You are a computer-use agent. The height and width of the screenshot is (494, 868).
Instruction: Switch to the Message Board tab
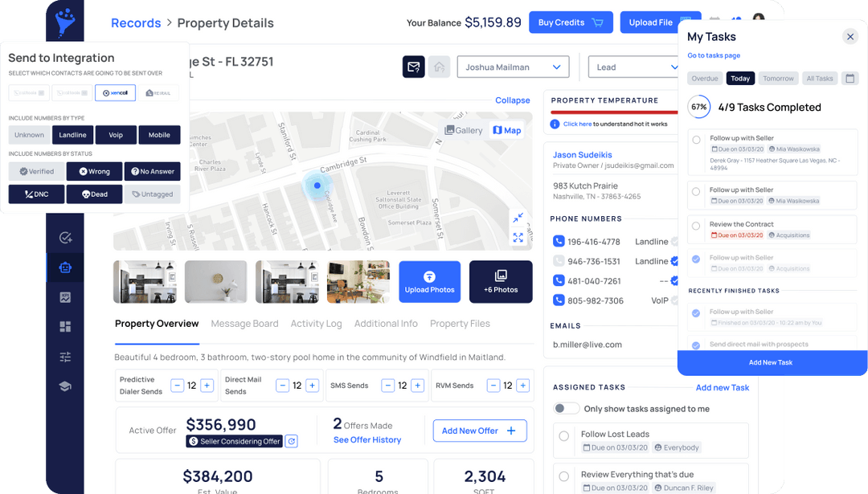pos(244,324)
